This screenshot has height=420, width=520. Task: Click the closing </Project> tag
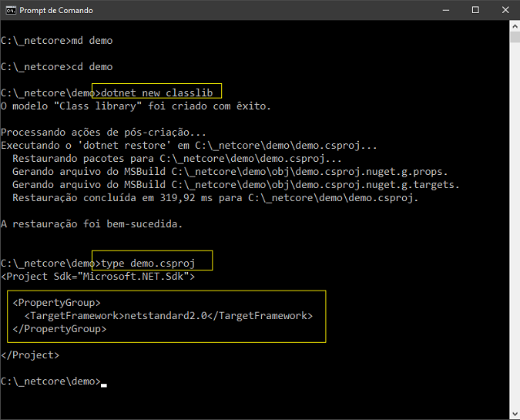(30, 355)
